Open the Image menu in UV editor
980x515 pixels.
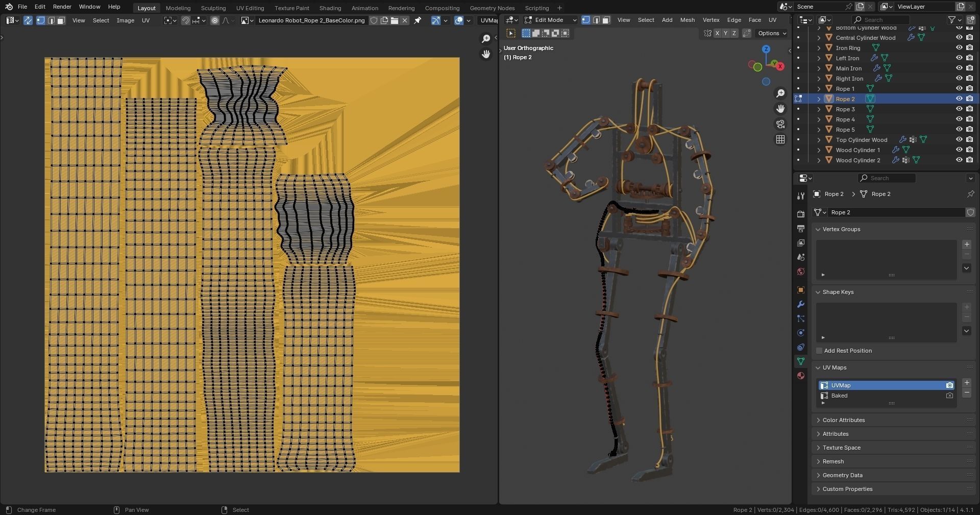(x=125, y=20)
